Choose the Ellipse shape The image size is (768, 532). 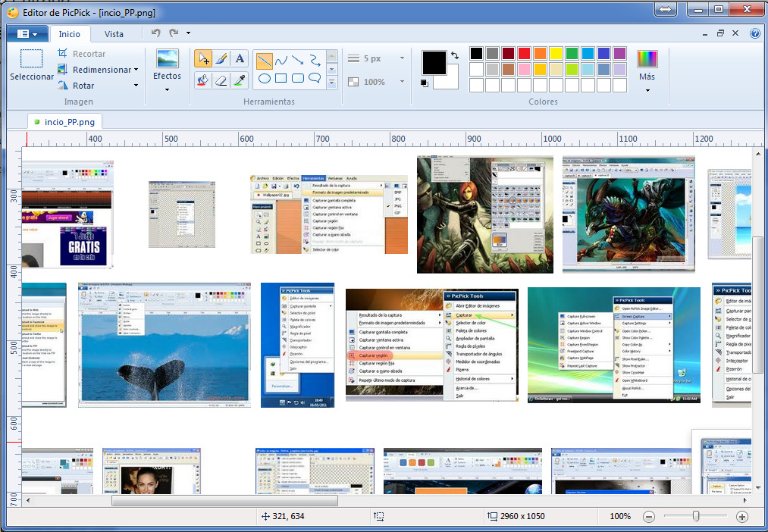265,78
